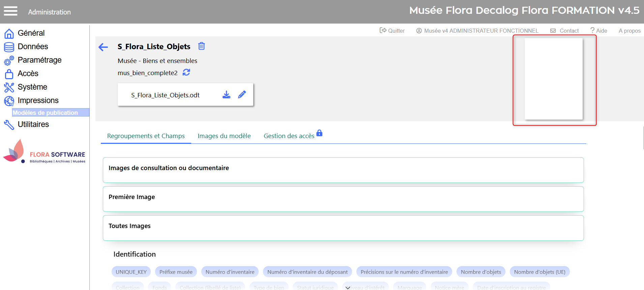Expand the Paramétrage sidebar section
Screen dimensions: 644x290
coord(39,60)
